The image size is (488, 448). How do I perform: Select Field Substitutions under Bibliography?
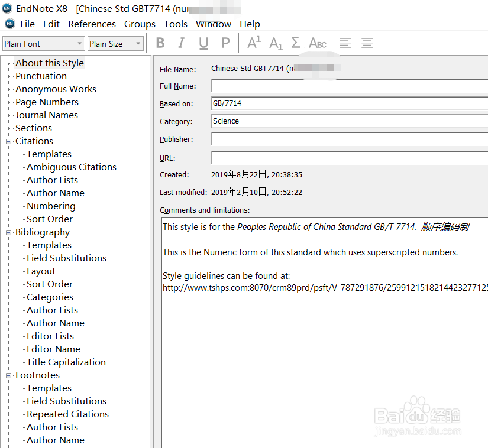(x=67, y=258)
